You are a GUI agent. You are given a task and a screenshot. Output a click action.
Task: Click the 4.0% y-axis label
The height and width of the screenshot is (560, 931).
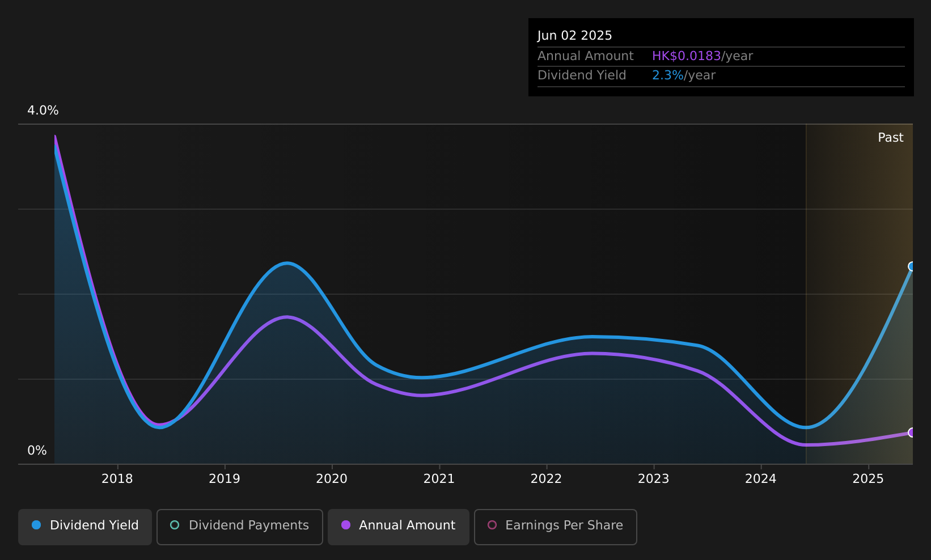(x=43, y=111)
